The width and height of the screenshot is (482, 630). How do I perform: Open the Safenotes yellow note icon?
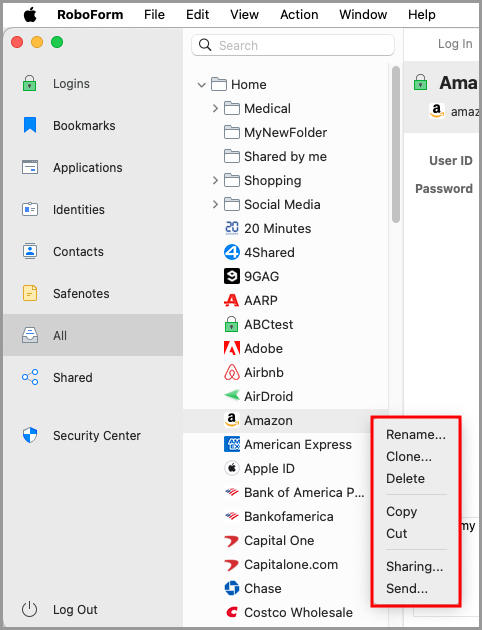pyautogui.click(x=30, y=293)
